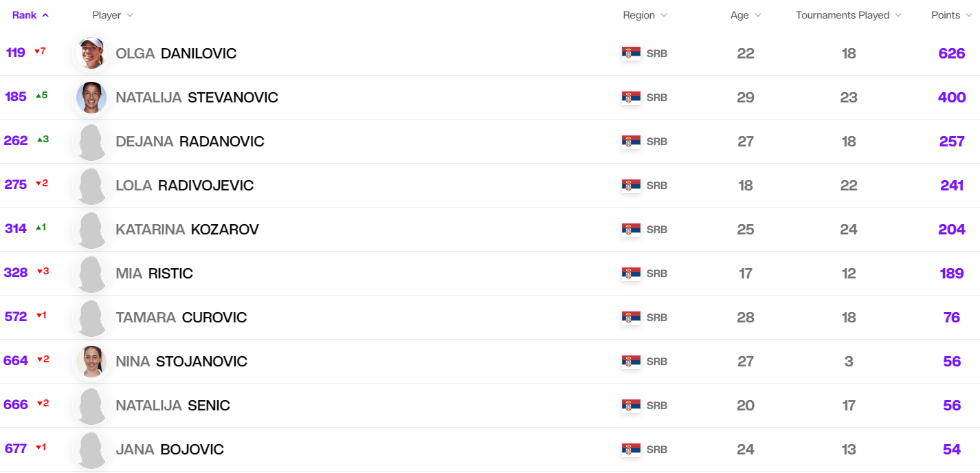This screenshot has height=473, width=980.
Task: Click Natalija Stevanovic's profile photo
Action: [91, 98]
